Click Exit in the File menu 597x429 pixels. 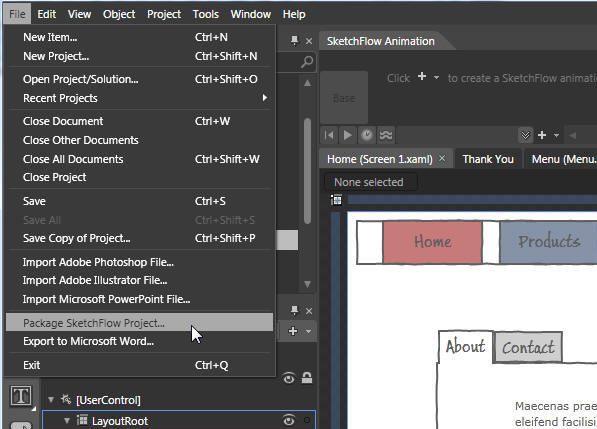pyautogui.click(x=139, y=365)
